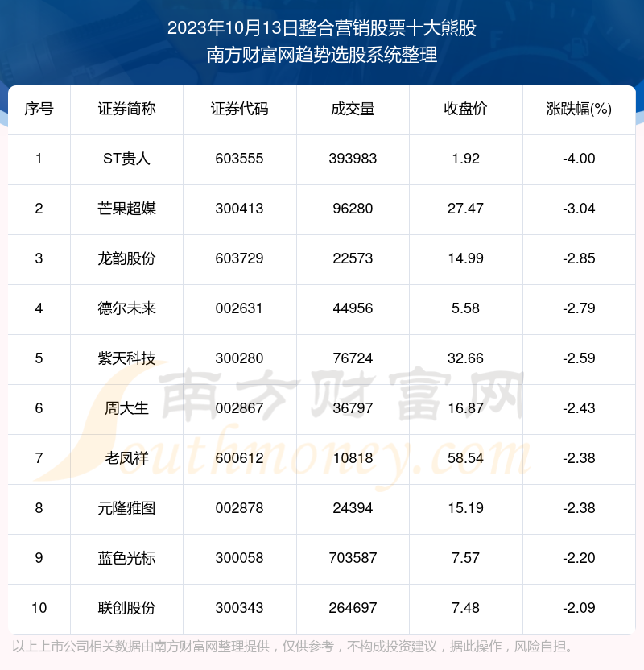This screenshot has width=644, height=670.
Task: Select 紫天科技 in the name column
Action: (127, 358)
